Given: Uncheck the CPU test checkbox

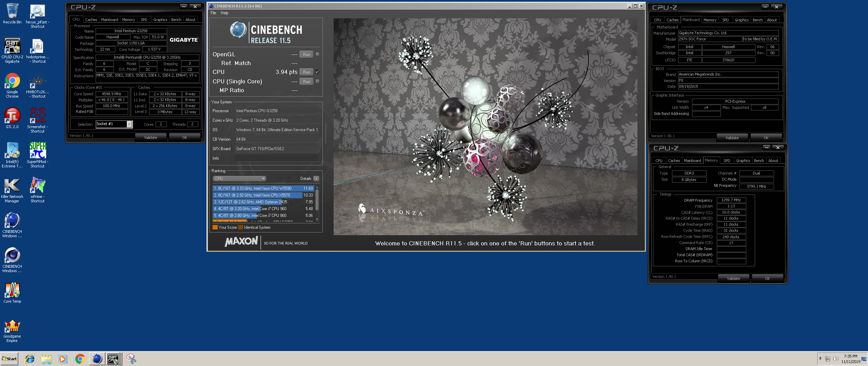Looking at the screenshot, I should coord(317,72).
